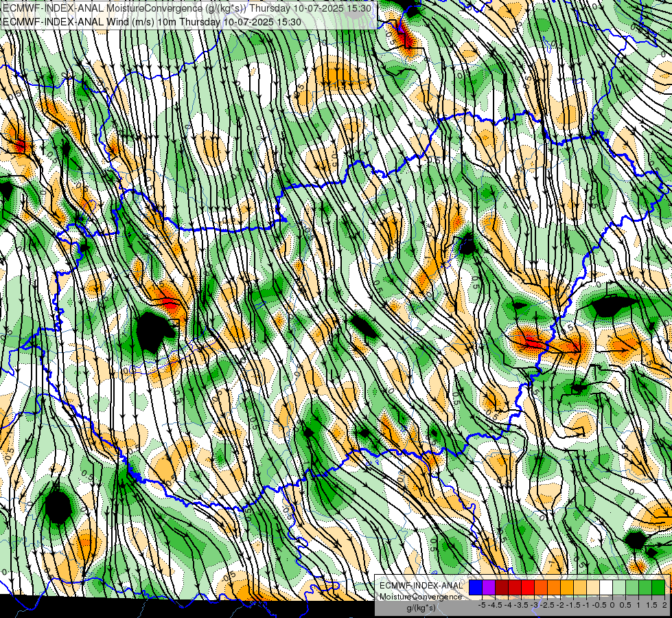Click the darkest green swatch before 2
The image size is (672, 618).
pyautogui.click(x=658, y=588)
